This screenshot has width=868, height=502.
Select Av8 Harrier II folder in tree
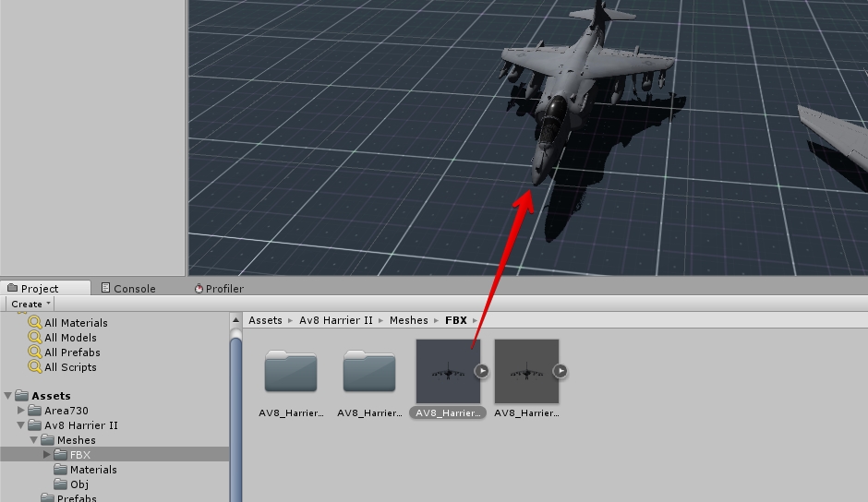coord(81,425)
